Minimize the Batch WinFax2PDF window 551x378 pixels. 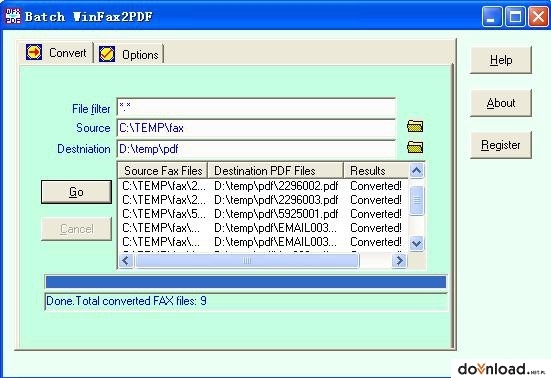tap(492, 17)
